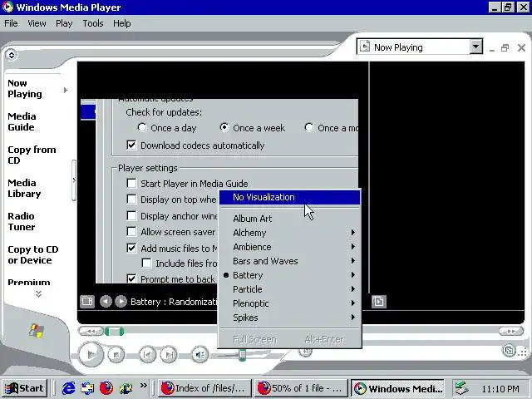This screenshot has width=532, height=399.
Task: Open the File menu
Action: pyautogui.click(x=11, y=23)
